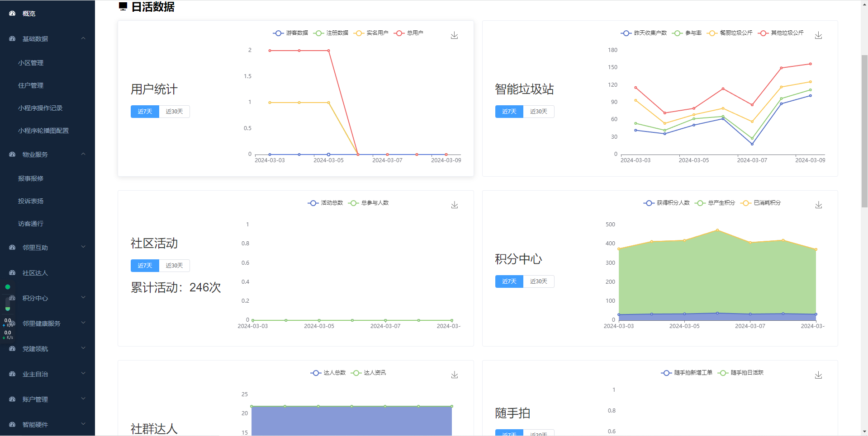Toggle 注册数据 series in legend
This screenshot has height=436, width=868.
pyautogui.click(x=331, y=33)
